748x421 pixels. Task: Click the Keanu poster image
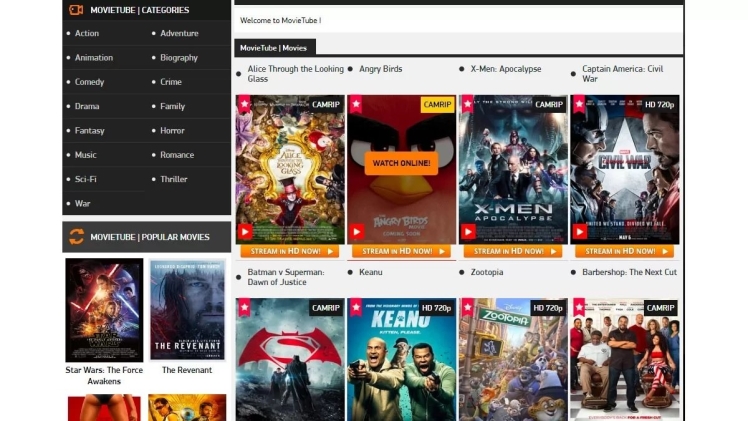pos(402,360)
